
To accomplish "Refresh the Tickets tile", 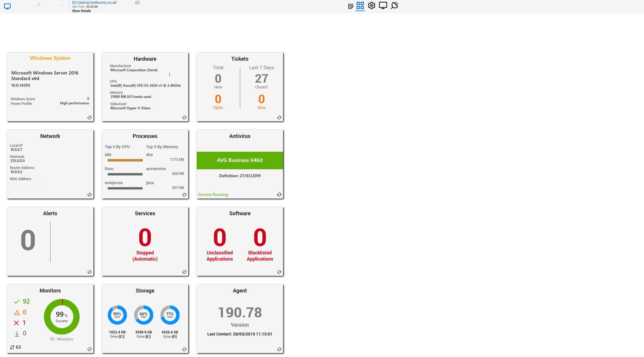I will click(x=279, y=118).
